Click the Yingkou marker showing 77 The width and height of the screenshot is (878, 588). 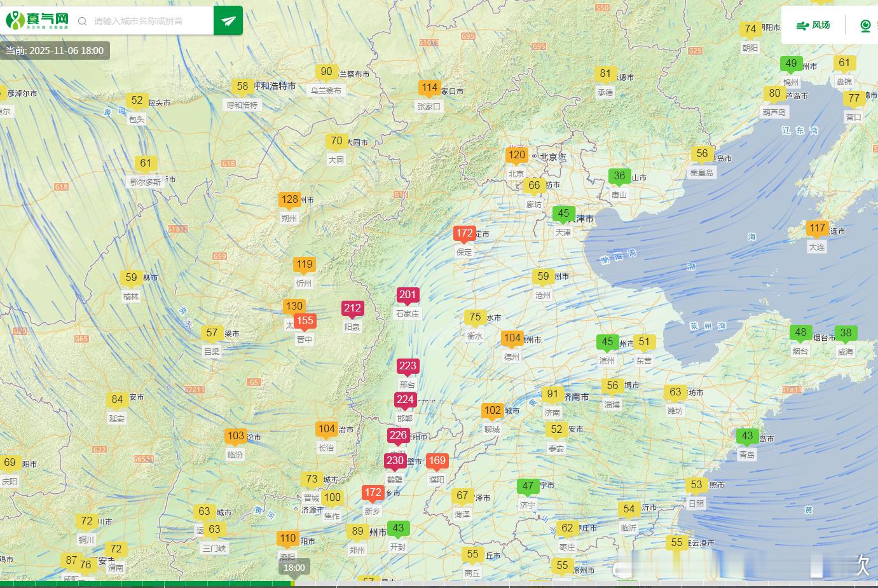pyautogui.click(x=854, y=99)
